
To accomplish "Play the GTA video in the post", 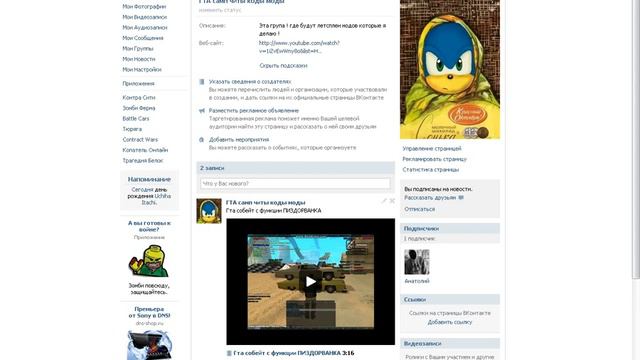I will (x=311, y=282).
